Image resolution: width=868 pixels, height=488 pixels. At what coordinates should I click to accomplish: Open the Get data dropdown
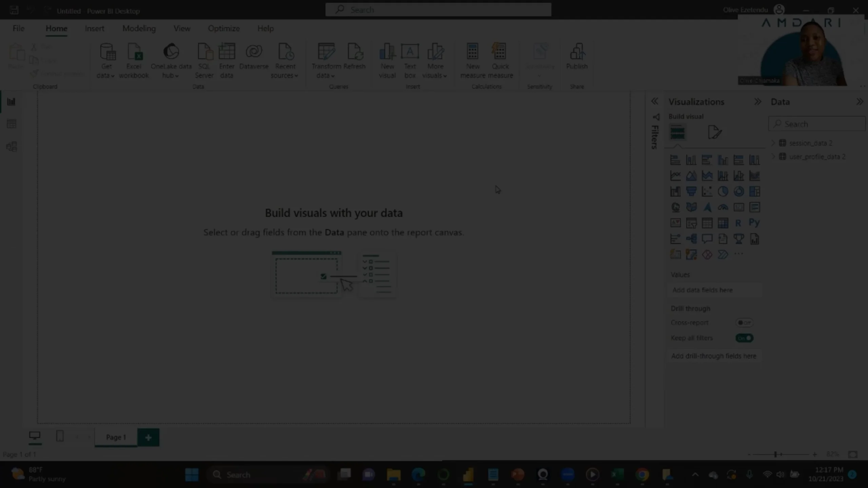tap(106, 61)
